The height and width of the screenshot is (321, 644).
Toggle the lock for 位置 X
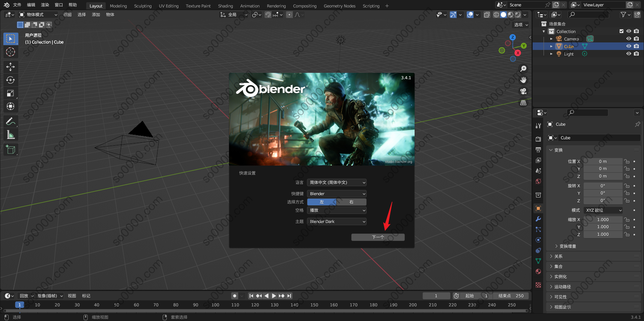pyautogui.click(x=627, y=161)
